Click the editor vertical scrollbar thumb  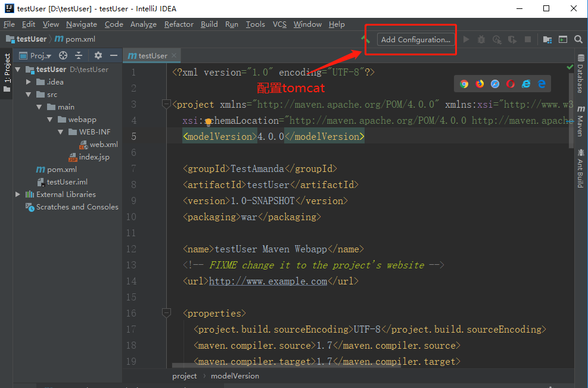coord(571,109)
